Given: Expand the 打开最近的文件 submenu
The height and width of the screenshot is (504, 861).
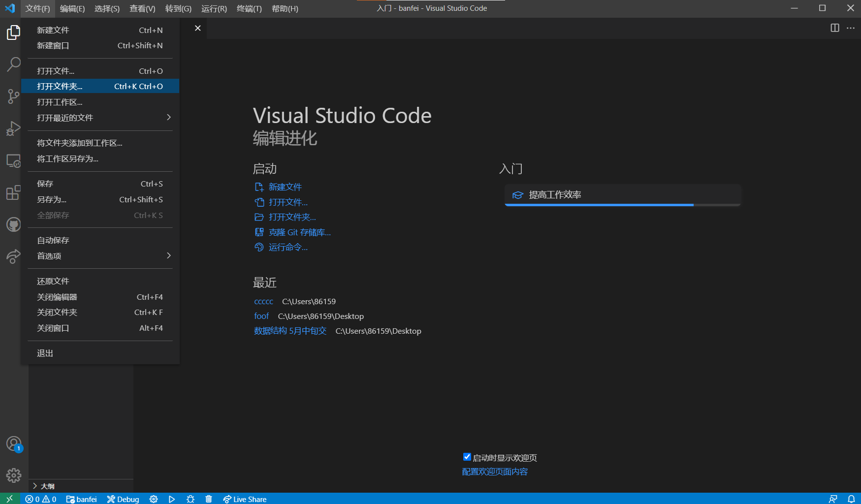Looking at the screenshot, I should tap(100, 118).
